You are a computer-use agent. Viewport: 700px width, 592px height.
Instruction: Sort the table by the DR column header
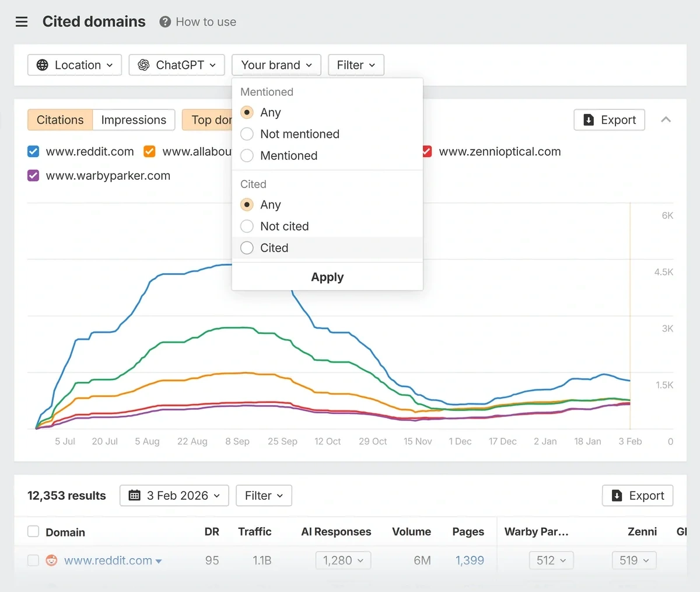pyautogui.click(x=212, y=531)
